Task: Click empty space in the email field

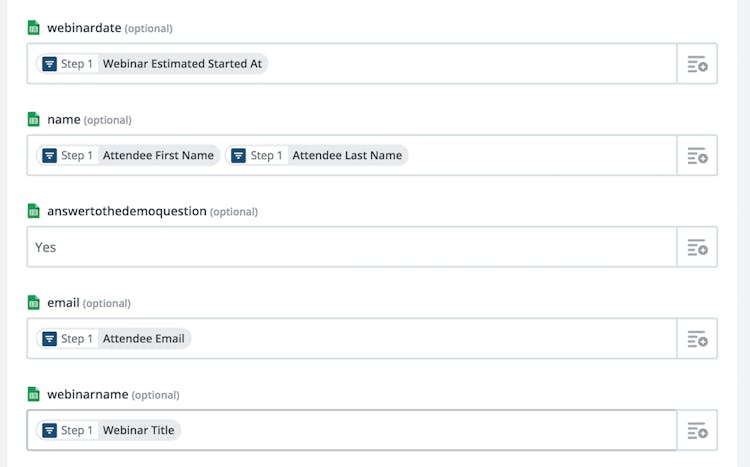Action: tap(430, 339)
